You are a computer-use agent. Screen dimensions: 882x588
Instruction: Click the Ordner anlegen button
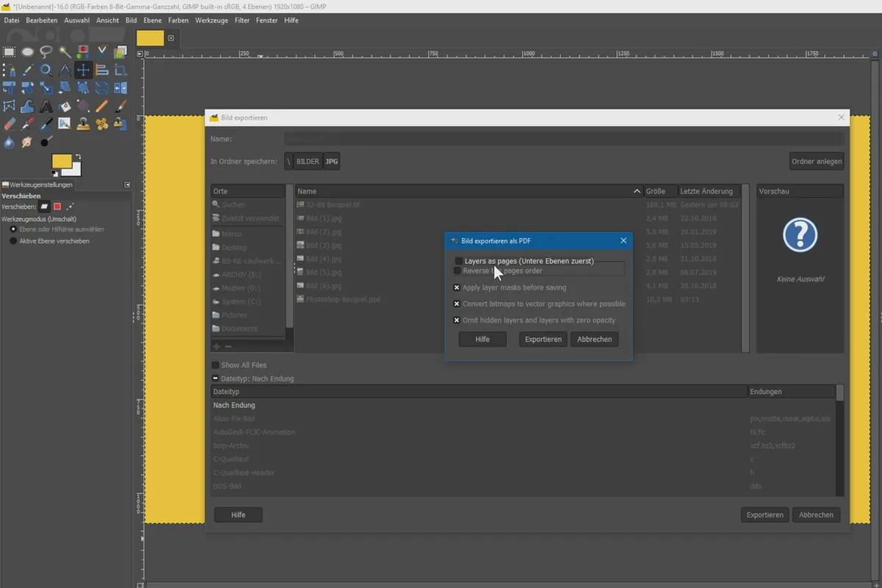pyautogui.click(x=817, y=162)
